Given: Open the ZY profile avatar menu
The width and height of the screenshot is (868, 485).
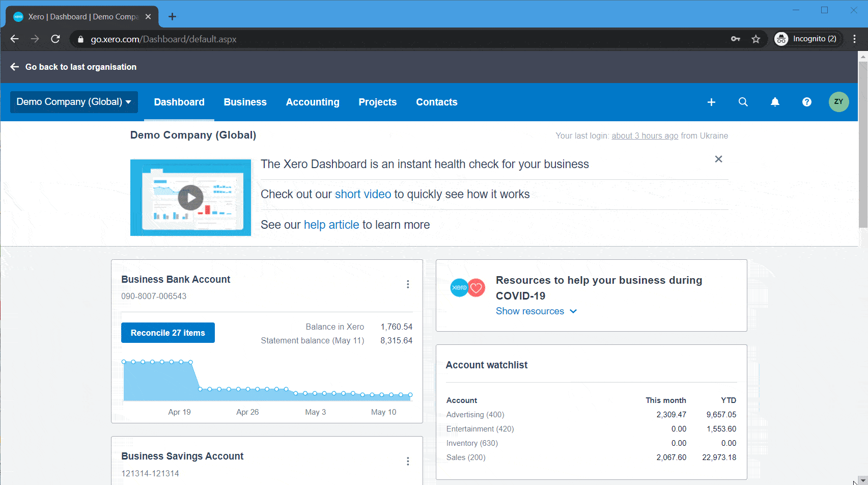Looking at the screenshot, I should pos(838,101).
